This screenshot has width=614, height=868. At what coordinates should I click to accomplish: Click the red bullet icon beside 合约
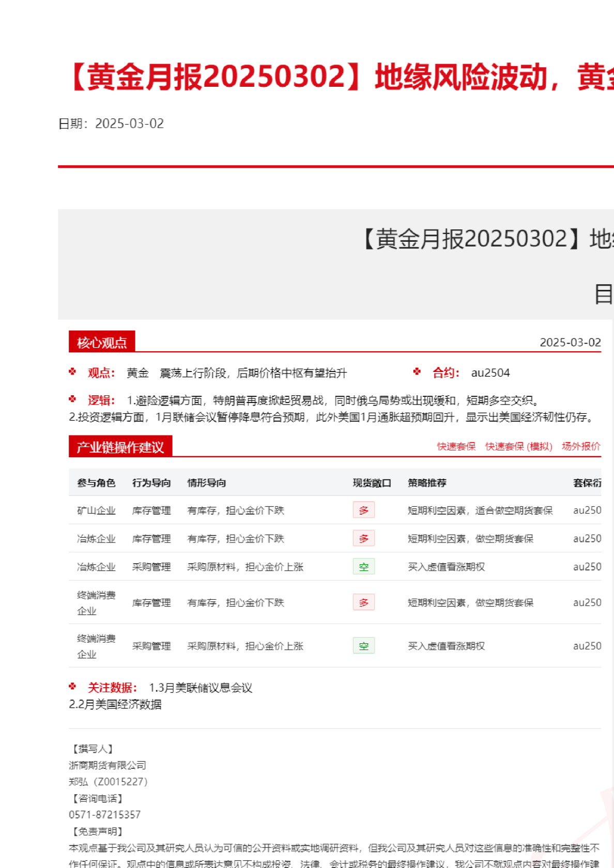point(417,371)
